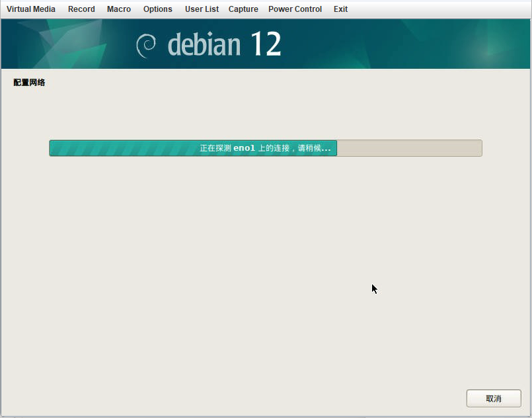Open the Macro menu
Image resolution: width=532 pixels, height=418 pixels.
(x=119, y=9)
